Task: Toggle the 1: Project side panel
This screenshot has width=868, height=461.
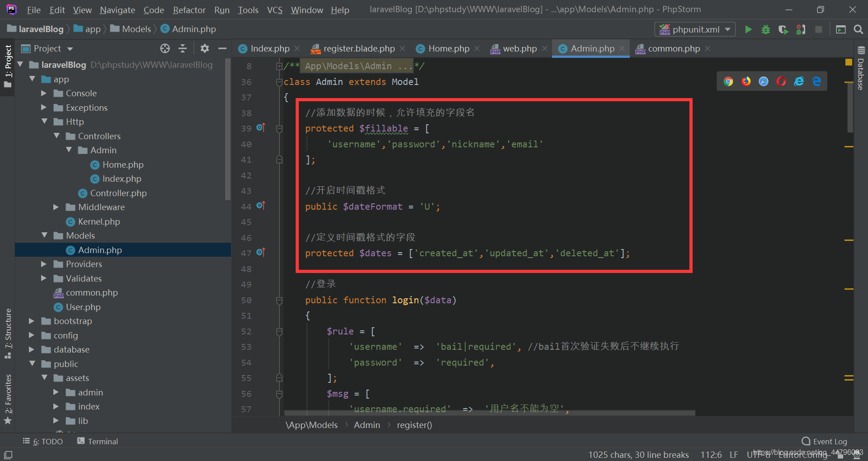Action: (8, 66)
